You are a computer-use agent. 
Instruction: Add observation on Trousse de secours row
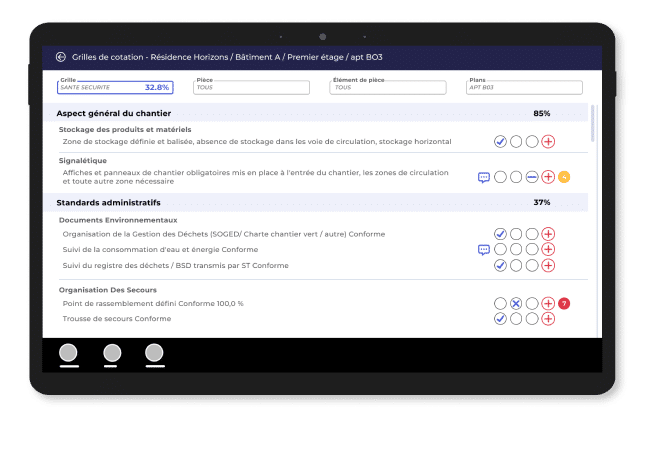point(548,319)
